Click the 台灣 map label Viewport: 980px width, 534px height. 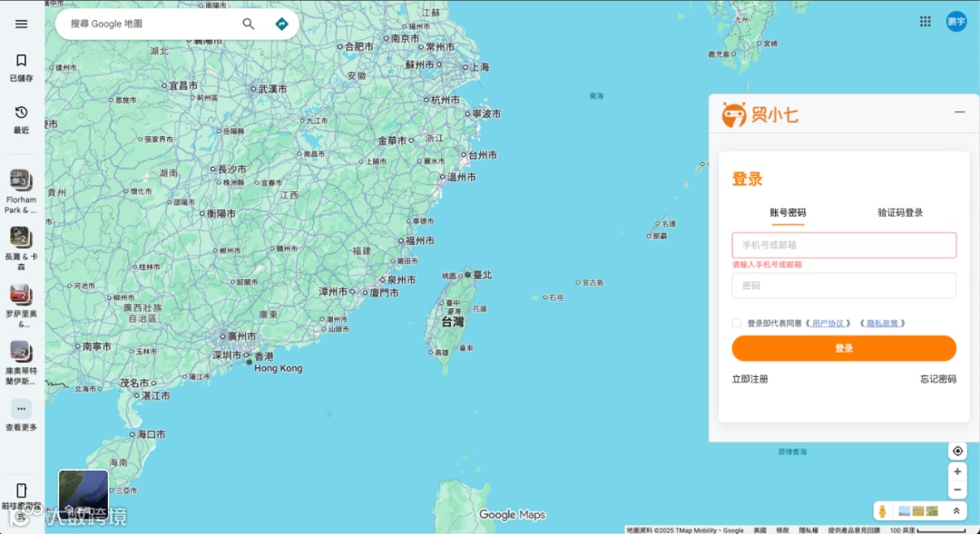[x=453, y=322]
